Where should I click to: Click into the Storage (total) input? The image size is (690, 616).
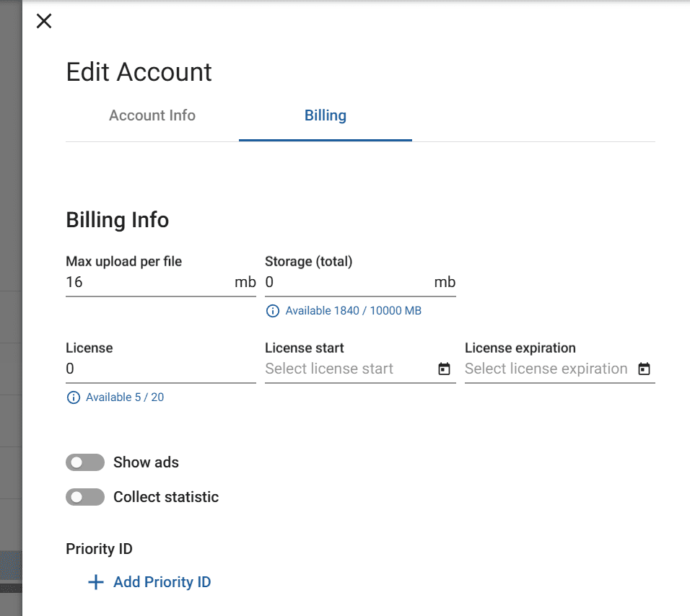coord(346,282)
